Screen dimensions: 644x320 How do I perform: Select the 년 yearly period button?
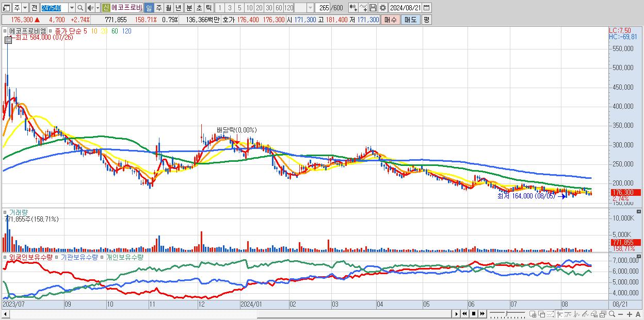pyautogui.click(x=178, y=8)
